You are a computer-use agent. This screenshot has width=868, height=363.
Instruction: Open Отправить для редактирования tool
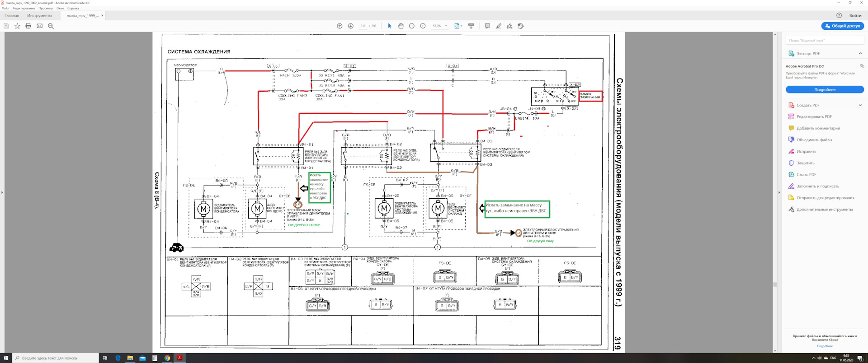coord(825,198)
